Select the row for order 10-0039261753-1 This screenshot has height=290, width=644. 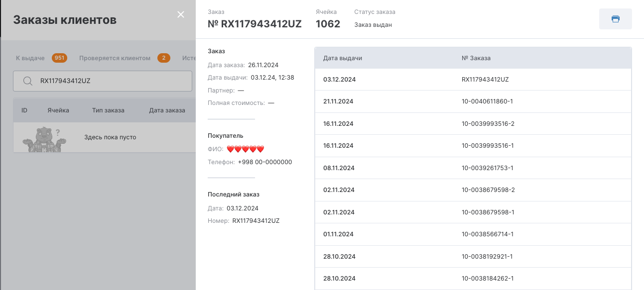487,168
